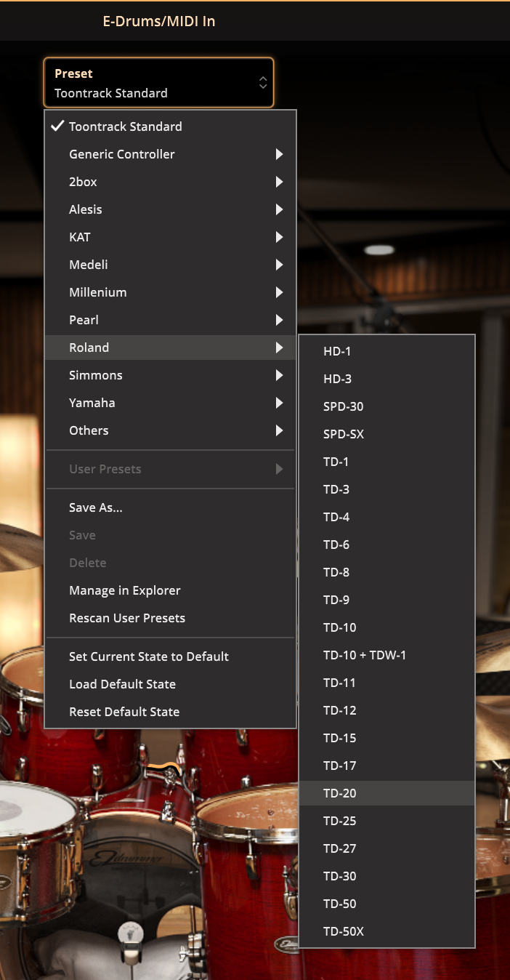Open the Yamaha presets submenu
Screen dimensions: 510x980
92,403
